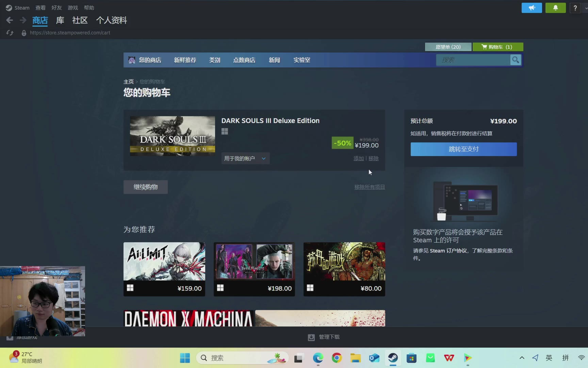This screenshot has height=368, width=588.
Task: Click the 移除 link on DARK SOULS III
Action: (374, 158)
